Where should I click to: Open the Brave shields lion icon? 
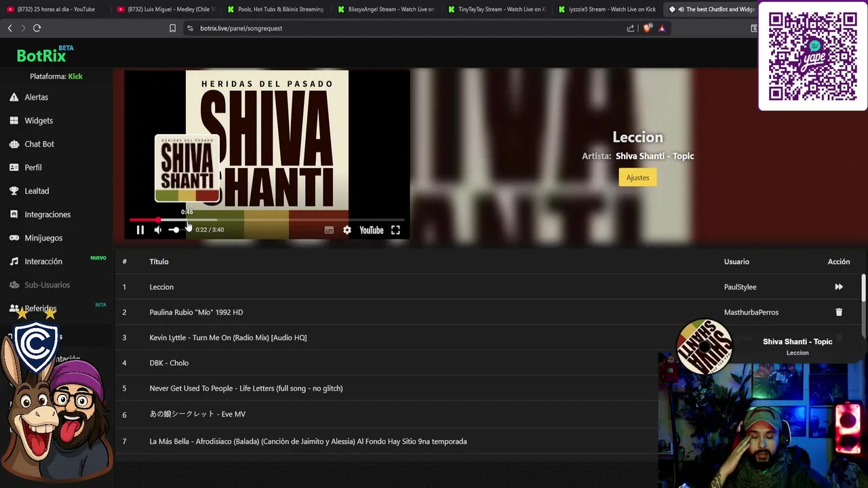[x=647, y=28]
